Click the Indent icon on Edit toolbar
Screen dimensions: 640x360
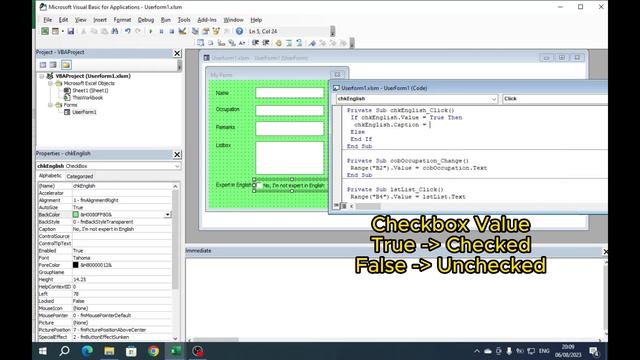click(255, 43)
